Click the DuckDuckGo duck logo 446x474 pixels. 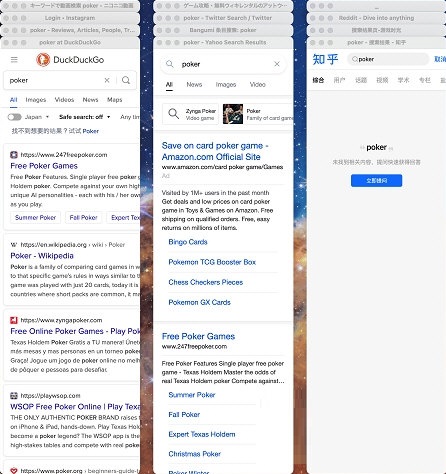click(43, 60)
